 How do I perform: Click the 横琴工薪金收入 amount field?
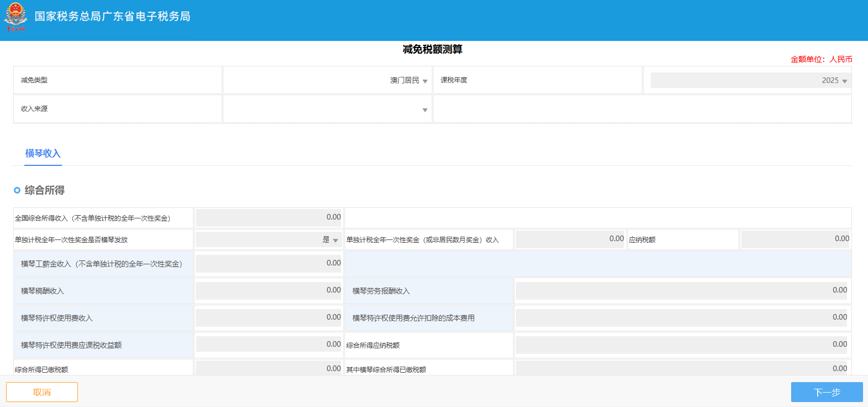(x=269, y=264)
